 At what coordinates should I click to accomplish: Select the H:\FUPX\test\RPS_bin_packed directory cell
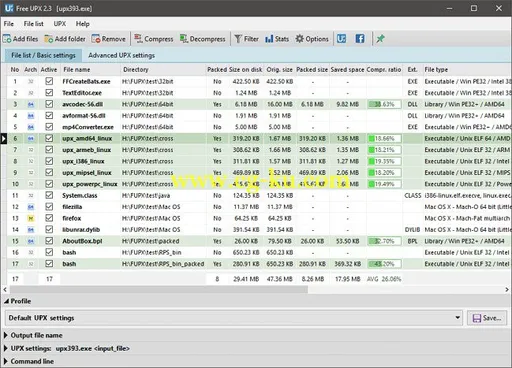[163, 264]
